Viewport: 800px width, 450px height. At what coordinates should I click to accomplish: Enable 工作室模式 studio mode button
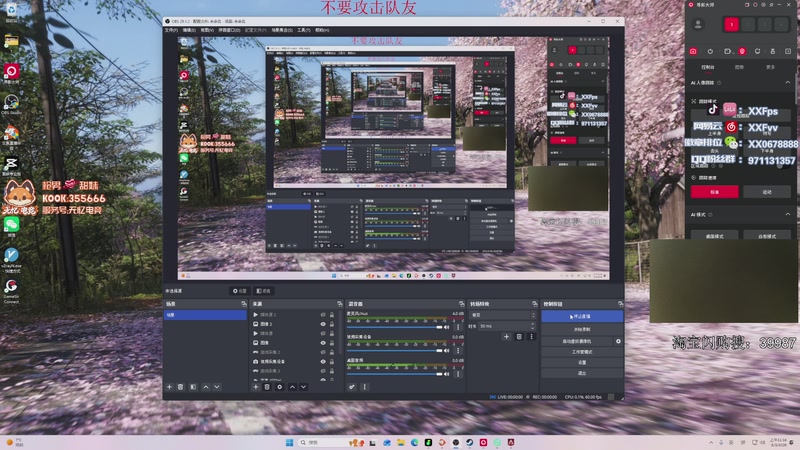coord(582,352)
